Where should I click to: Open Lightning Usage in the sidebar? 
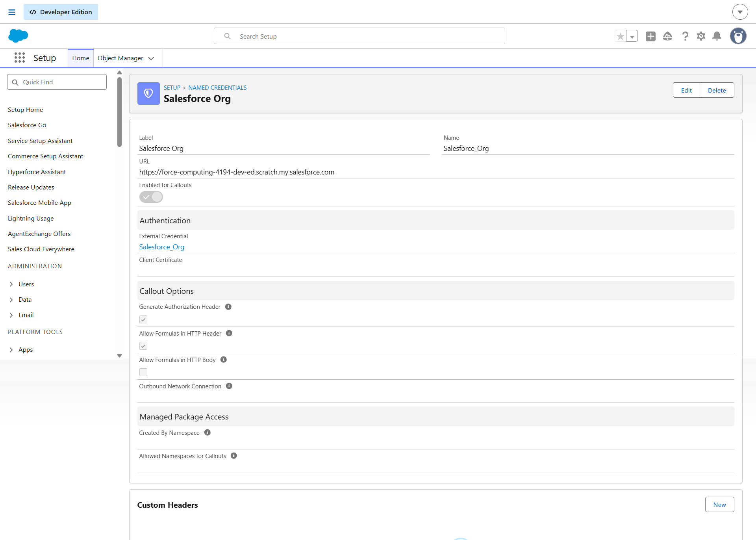(x=31, y=218)
